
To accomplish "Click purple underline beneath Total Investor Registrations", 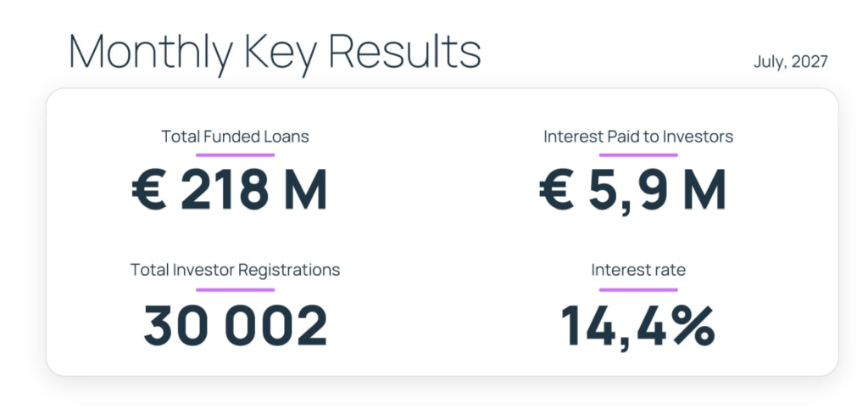I will 236,289.
